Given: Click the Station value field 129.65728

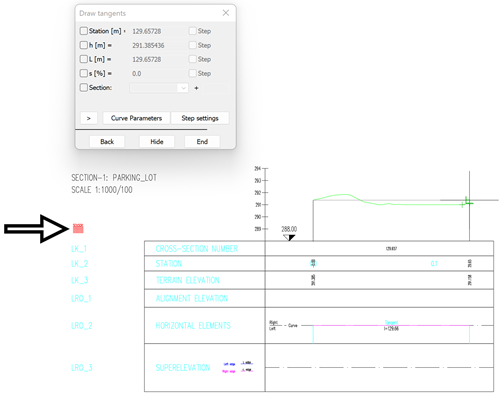Looking at the screenshot, I should click(x=147, y=31).
